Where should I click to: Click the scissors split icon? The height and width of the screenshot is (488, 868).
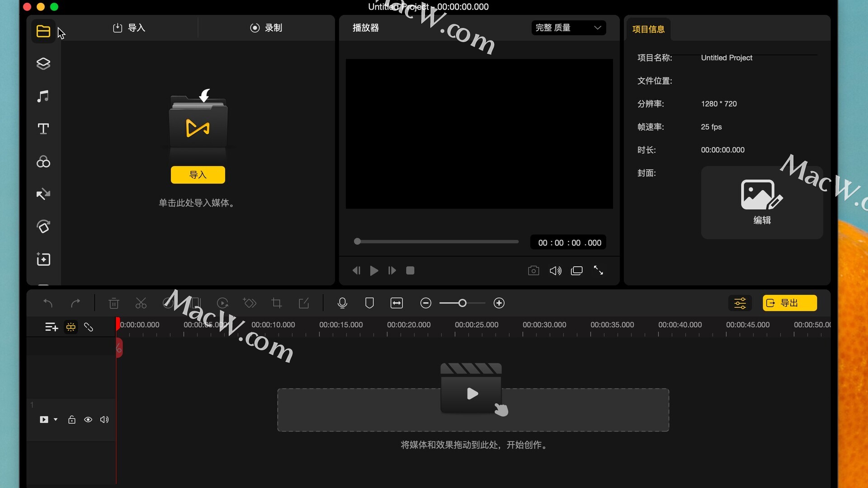[x=141, y=303]
